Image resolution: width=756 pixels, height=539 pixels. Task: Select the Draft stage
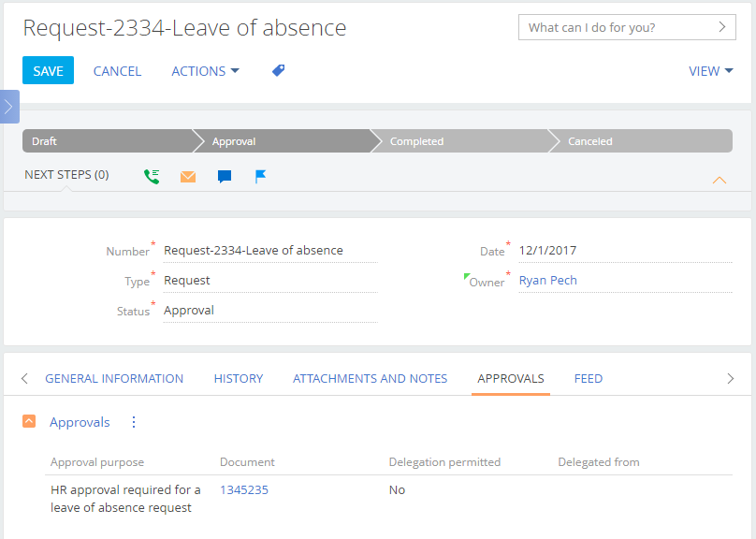point(107,141)
